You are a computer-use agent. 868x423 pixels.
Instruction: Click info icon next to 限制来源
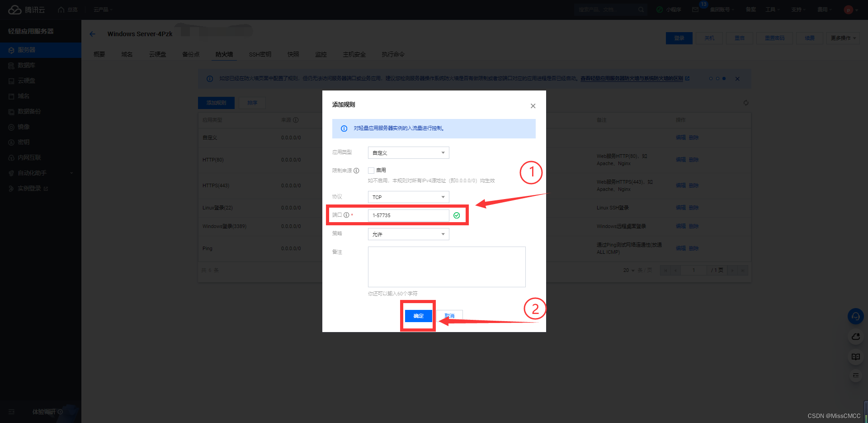click(x=356, y=171)
